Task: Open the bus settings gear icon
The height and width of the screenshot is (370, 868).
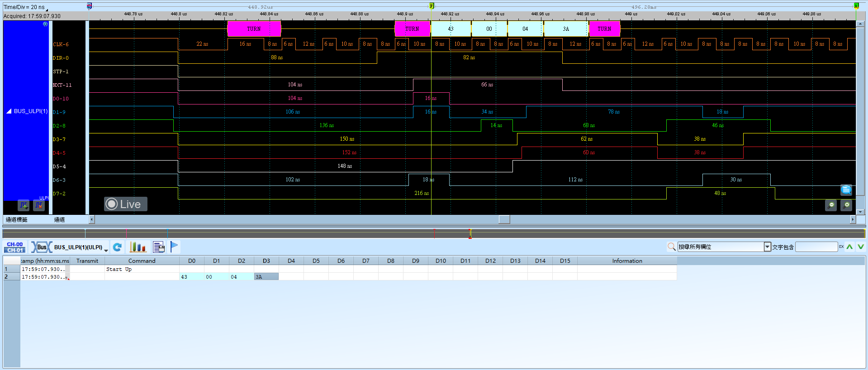Action: click(x=45, y=24)
